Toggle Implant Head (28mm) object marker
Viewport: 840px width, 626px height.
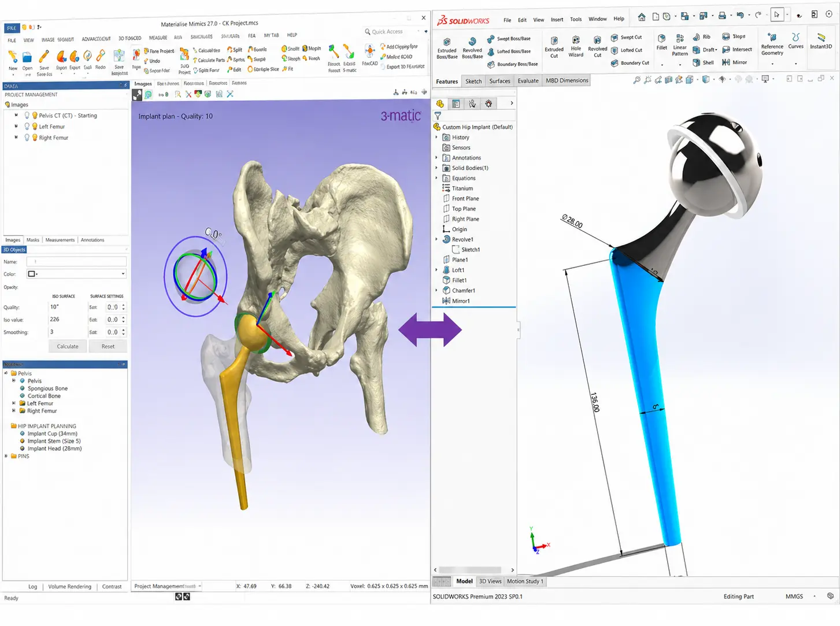23,449
